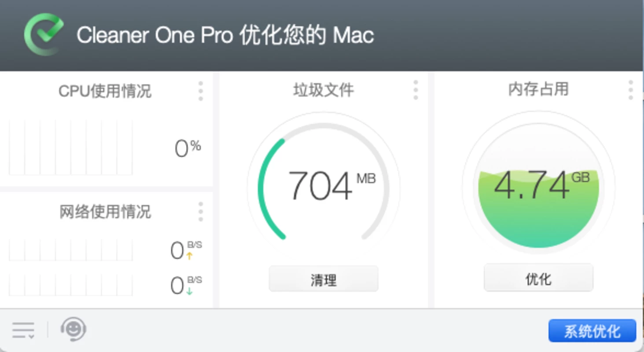Open 内存占用 three-dot options menu
Image resolution: width=644 pixels, height=352 pixels.
point(631,90)
